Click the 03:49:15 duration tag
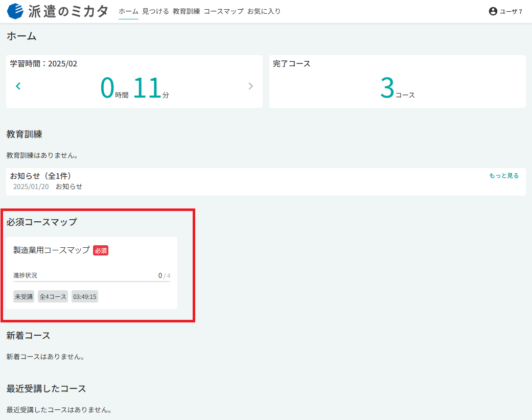532x420 pixels. tap(85, 296)
